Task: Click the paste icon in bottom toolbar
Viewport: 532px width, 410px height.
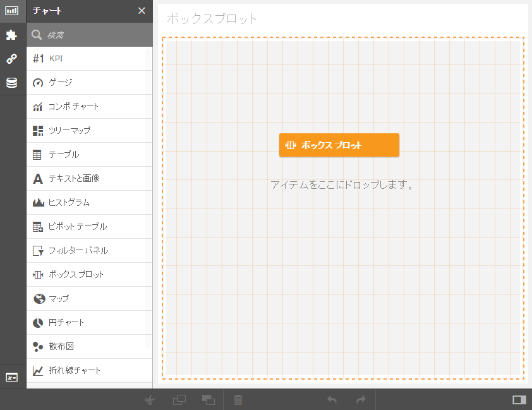Action: click(209, 400)
